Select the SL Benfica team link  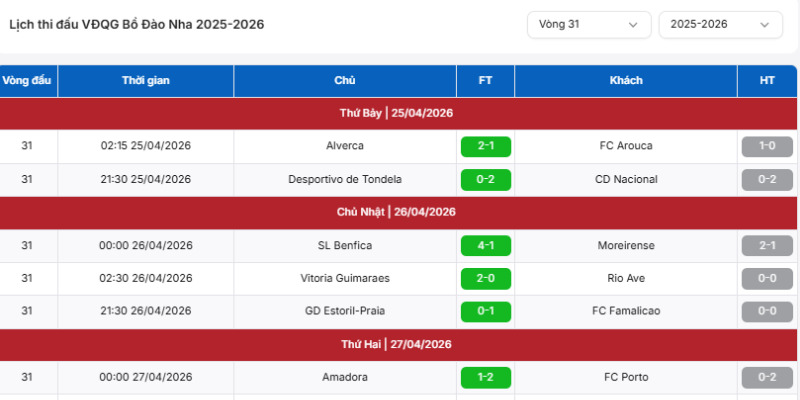coord(345,245)
